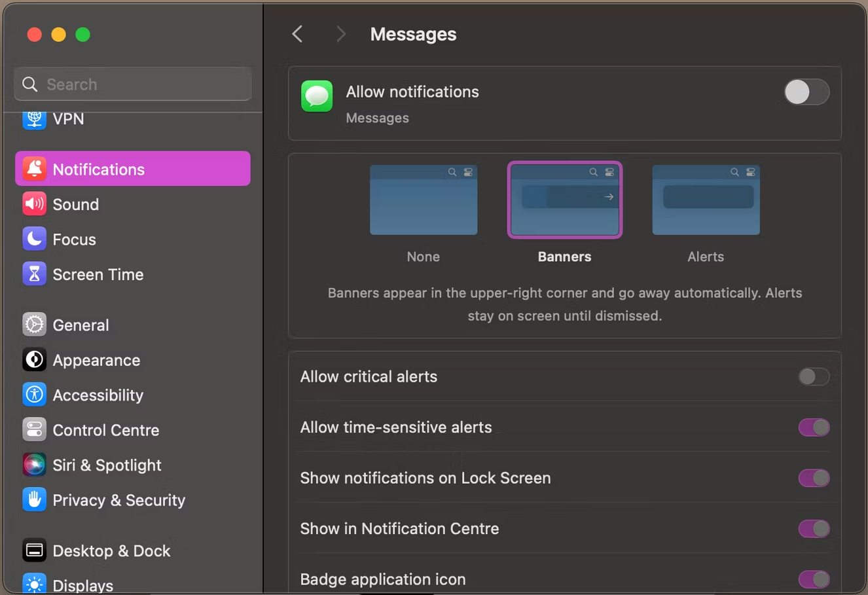Click the green Messages app icon
This screenshot has width=868, height=595.
(x=317, y=96)
